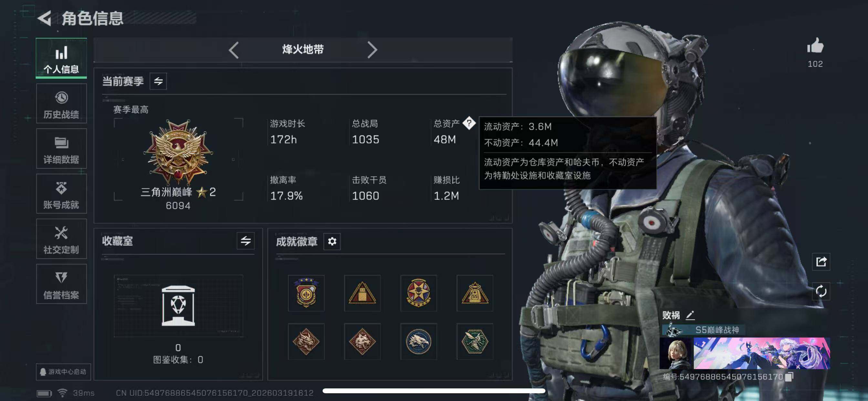This screenshot has width=868, height=401.
Task: Open the 信誉档案 tab
Action: pyautogui.click(x=61, y=284)
